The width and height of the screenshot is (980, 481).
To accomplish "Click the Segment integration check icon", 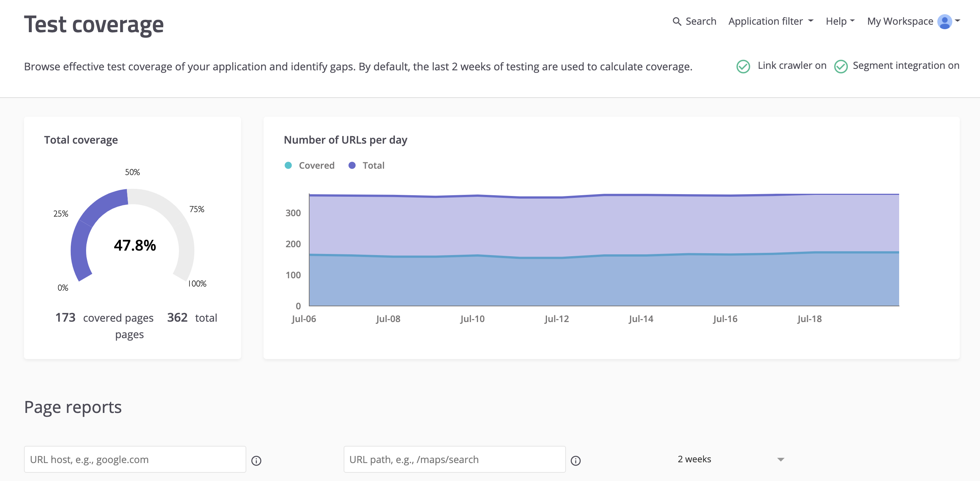I will (841, 66).
